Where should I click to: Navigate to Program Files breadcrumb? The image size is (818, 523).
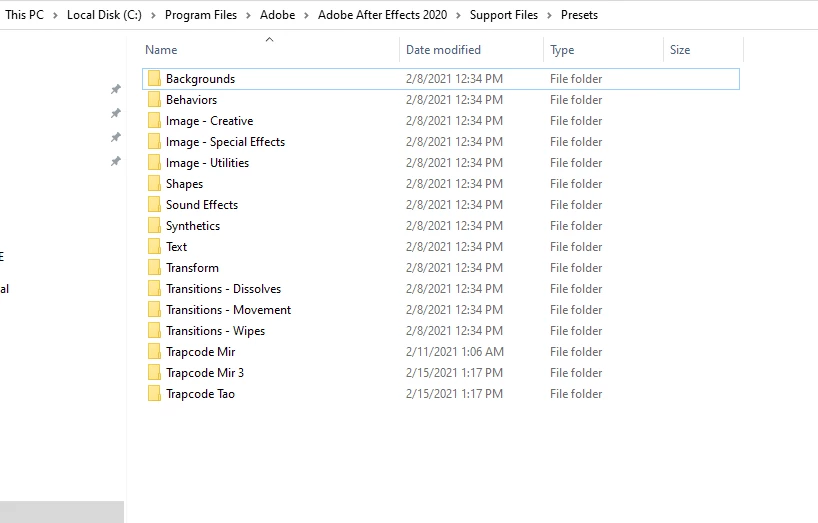pyautogui.click(x=201, y=15)
